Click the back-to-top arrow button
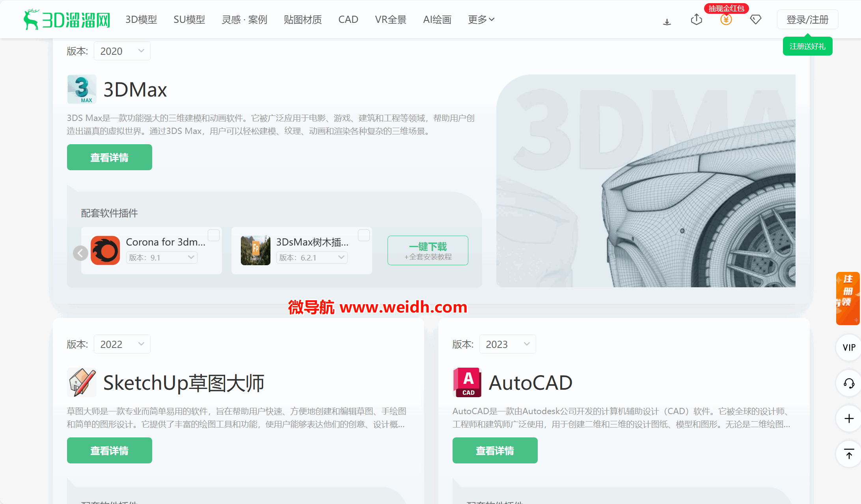This screenshot has height=504, width=861. [849, 454]
